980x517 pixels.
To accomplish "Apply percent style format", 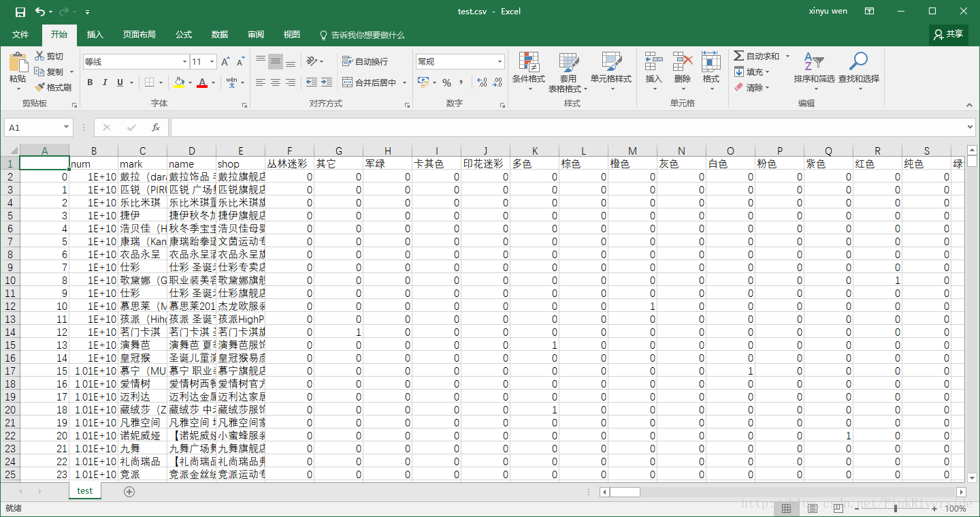I will tap(446, 82).
